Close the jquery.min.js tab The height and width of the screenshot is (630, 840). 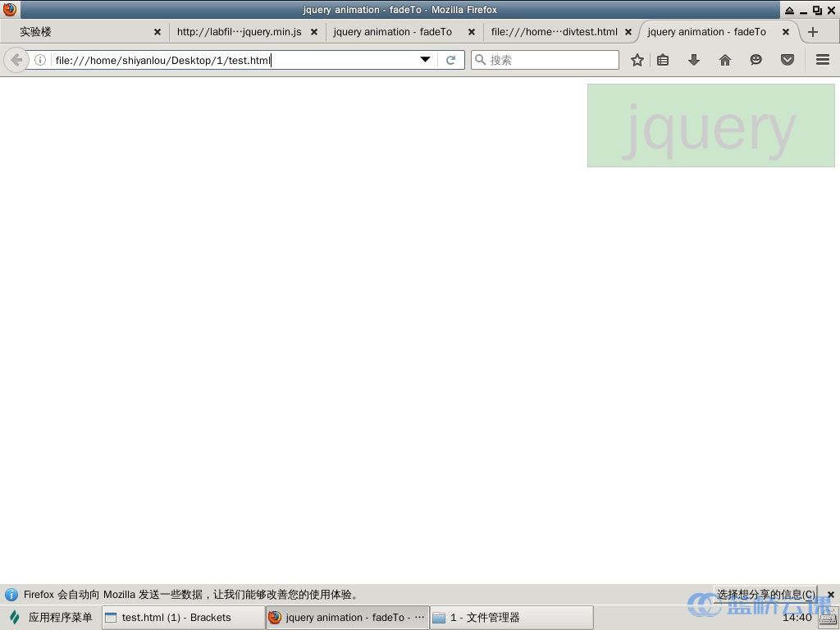tap(313, 32)
